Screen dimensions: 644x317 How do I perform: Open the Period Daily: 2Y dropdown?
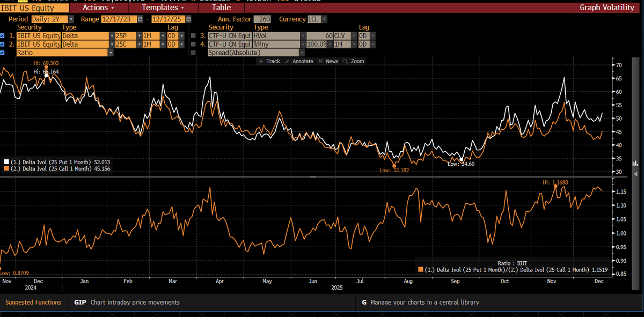71,19
